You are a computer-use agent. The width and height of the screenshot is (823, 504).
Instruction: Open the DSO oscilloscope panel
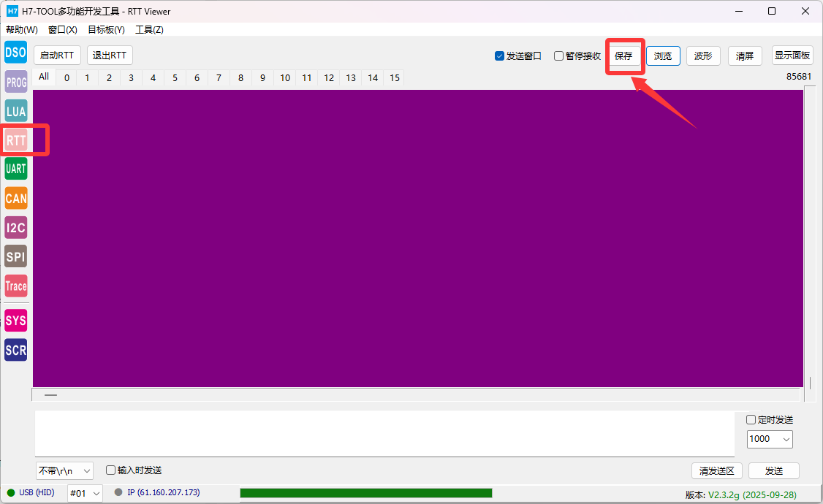15,52
